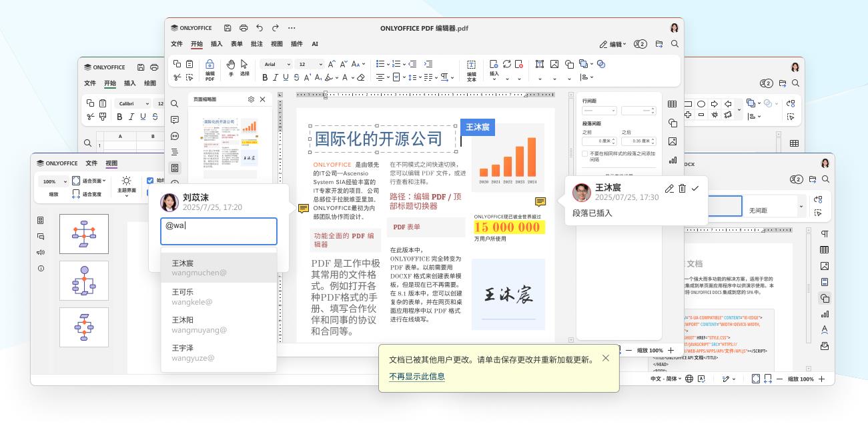The height and width of the screenshot is (436, 868).
Task: Open 文件 menu in PDF editor
Action: coord(177,44)
